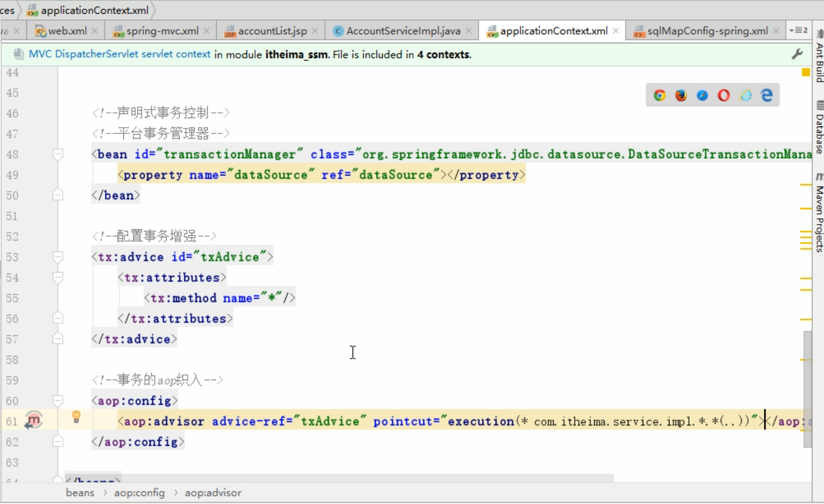The height and width of the screenshot is (504, 824).
Task: Open the Maven Projects side panel
Action: 819,213
